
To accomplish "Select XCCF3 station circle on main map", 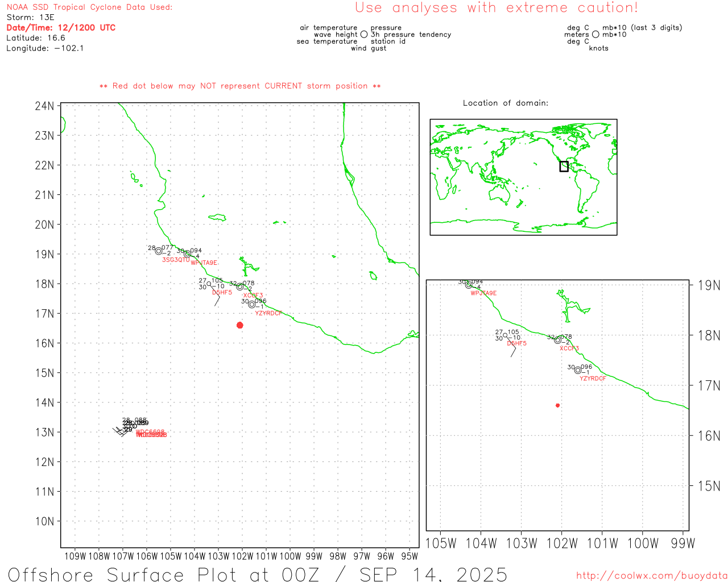I will 240,286.
